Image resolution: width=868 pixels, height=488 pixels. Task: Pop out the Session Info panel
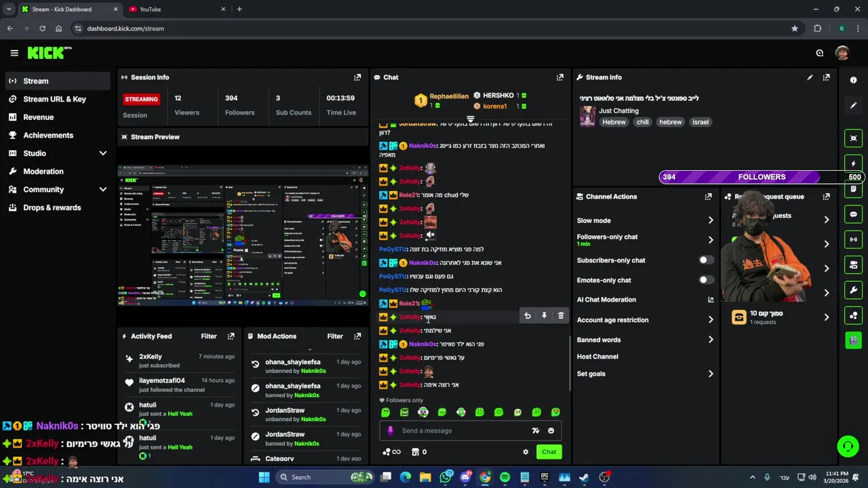[357, 77]
